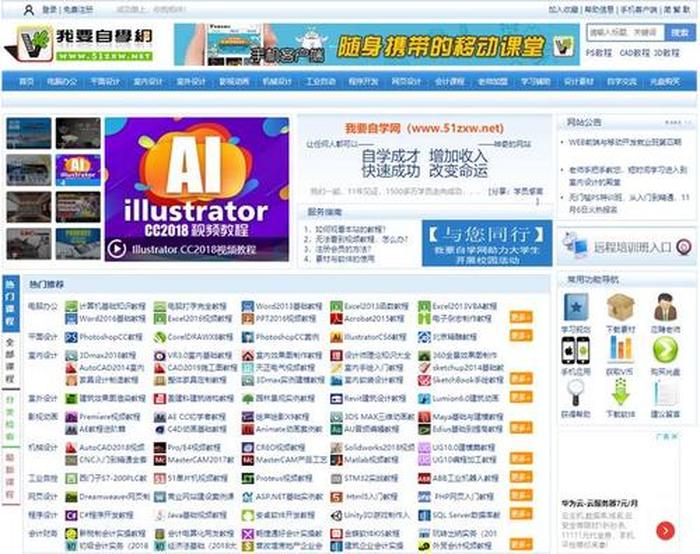Viewport: 700px width, 554px height.
Task: Open the 远程培训班入口 banner
Action: [626, 246]
